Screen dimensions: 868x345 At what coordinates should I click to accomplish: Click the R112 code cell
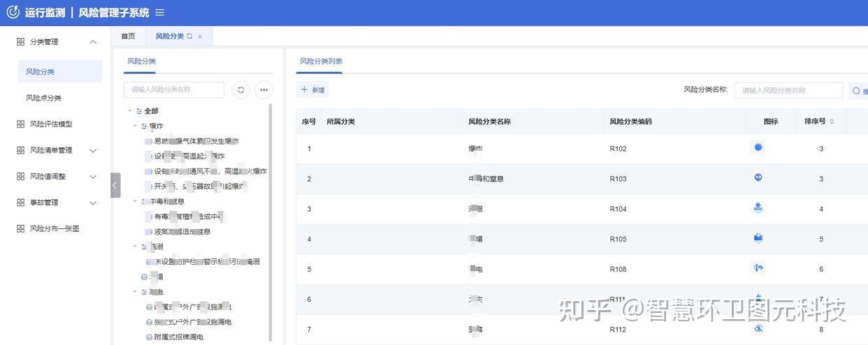(618, 330)
